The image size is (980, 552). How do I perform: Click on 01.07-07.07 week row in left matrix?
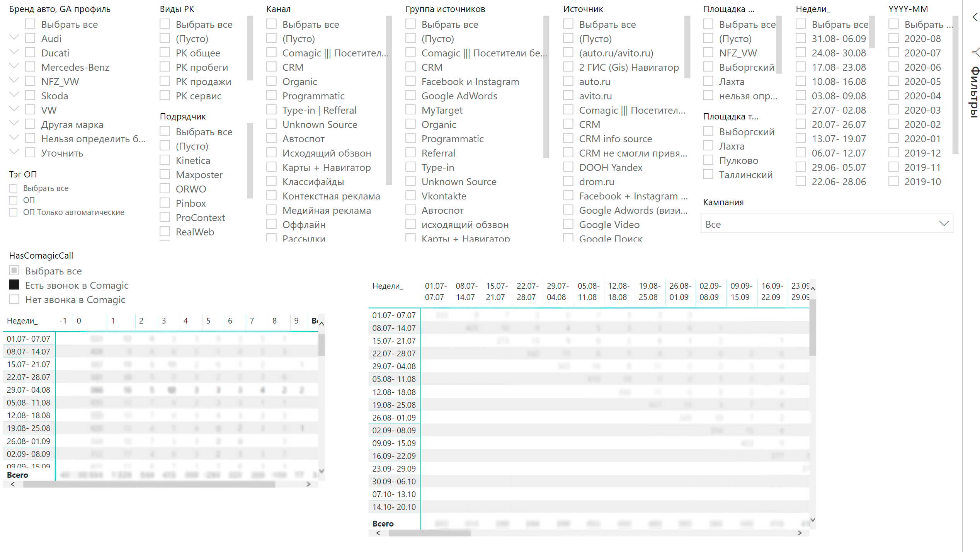tap(27, 339)
